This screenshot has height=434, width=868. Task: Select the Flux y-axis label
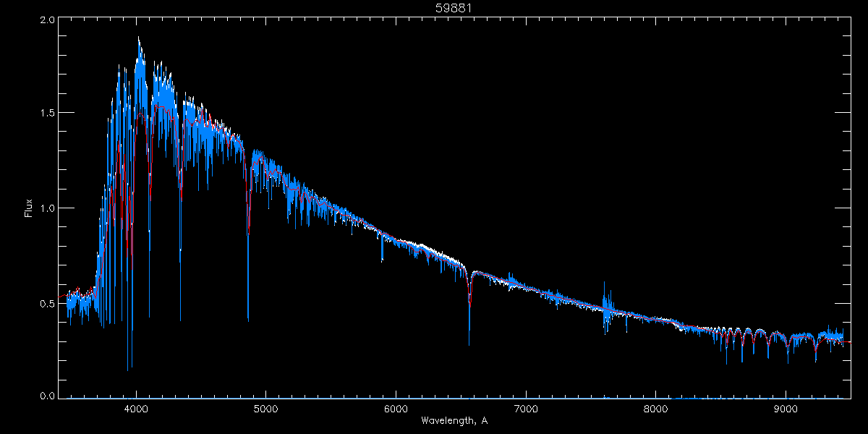[29, 208]
